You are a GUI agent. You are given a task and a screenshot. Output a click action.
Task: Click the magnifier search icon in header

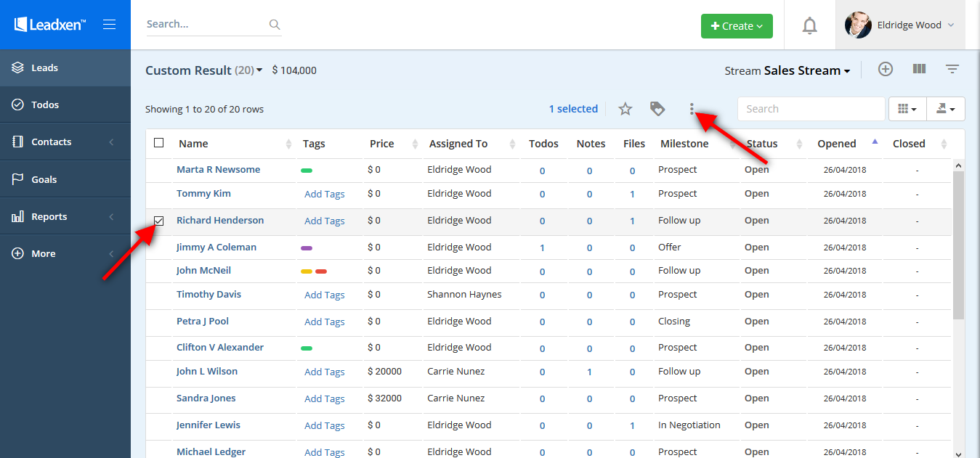[275, 25]
